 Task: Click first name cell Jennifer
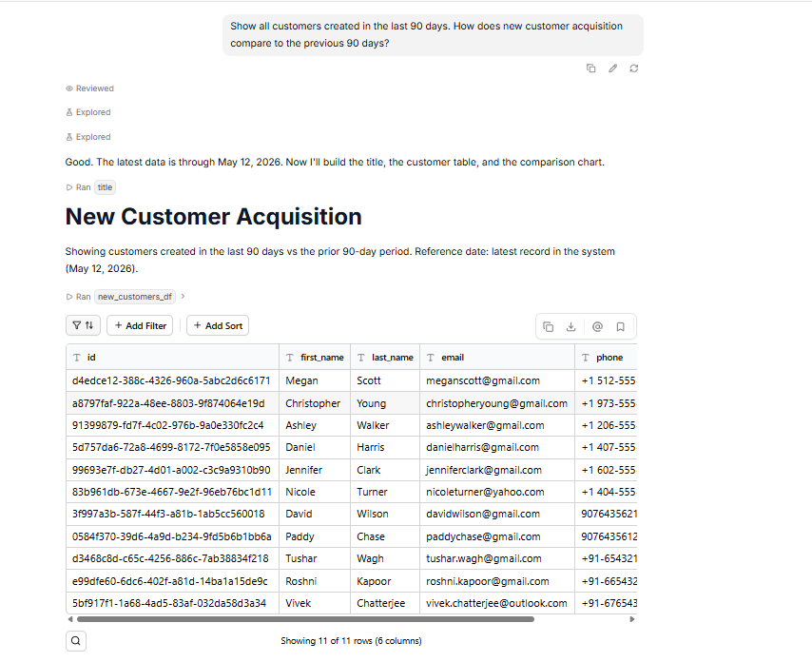click(315, 470)
